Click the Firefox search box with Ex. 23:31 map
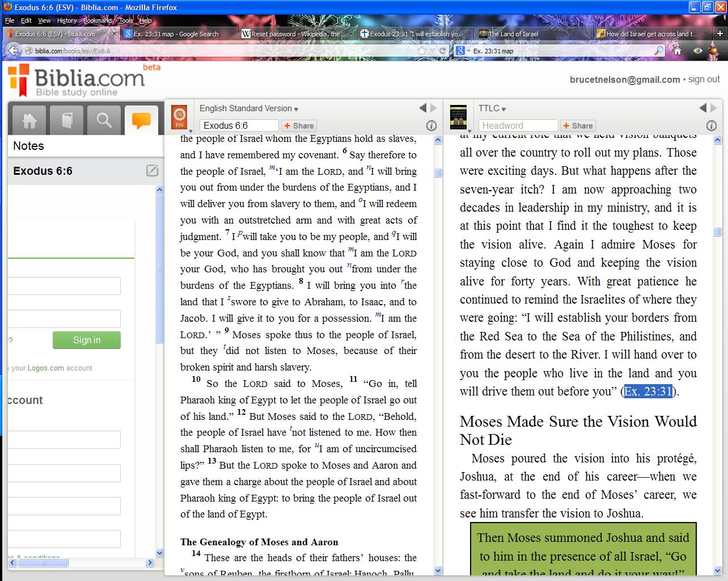Viewport: 728px width, 581px height. click(x=562, y=50)
